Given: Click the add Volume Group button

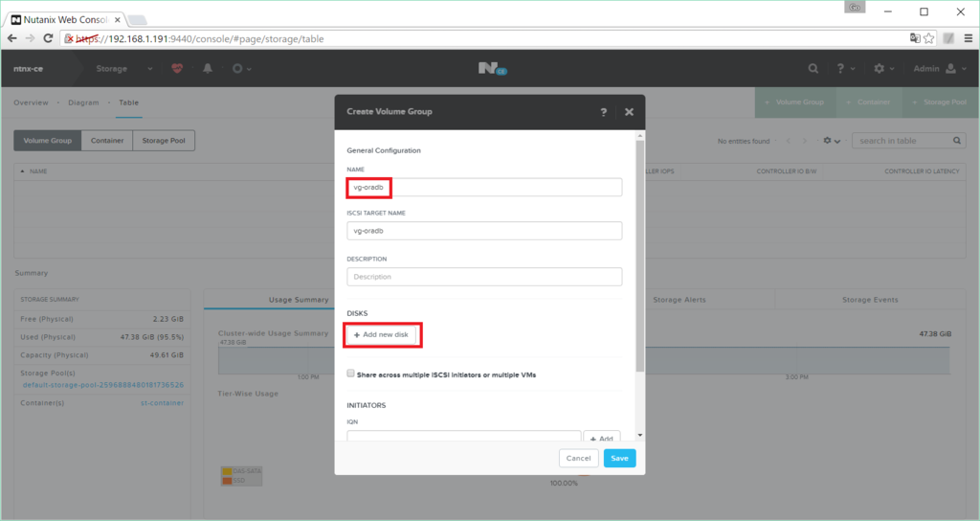Looking at the screenshot, I should pyautogui.click(x=795, y=102).
